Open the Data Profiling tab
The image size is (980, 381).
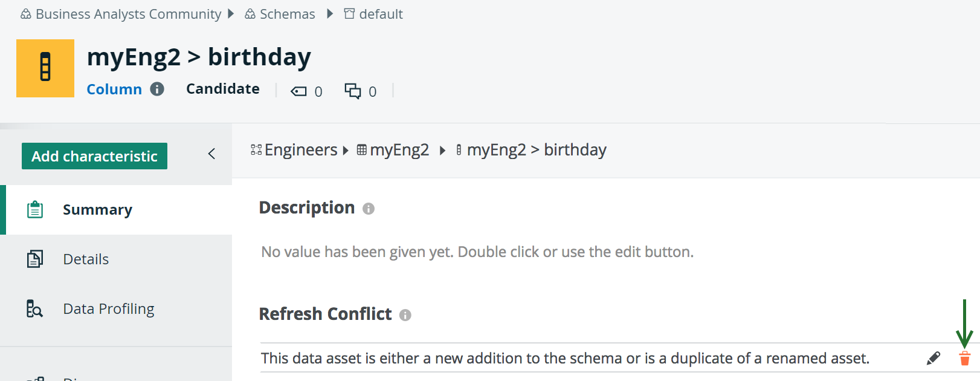109,309
